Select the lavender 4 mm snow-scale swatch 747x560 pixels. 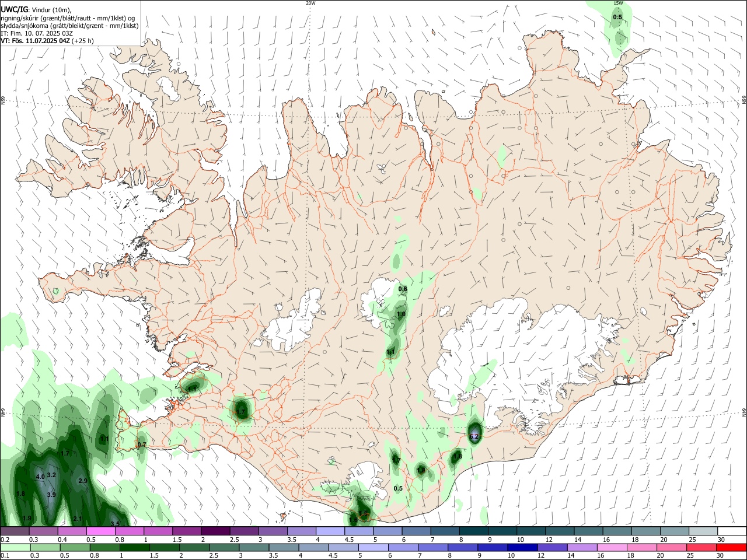[330, 531]
